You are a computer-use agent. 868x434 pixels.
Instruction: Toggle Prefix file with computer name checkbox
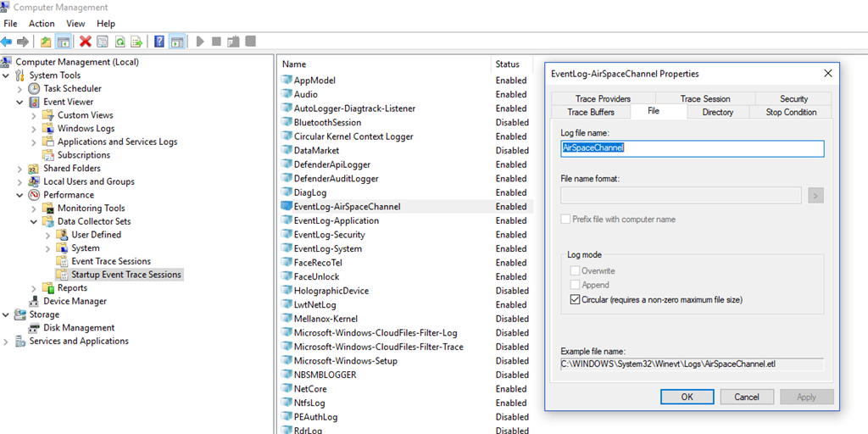pyautogui.click(x=565, y=220)
